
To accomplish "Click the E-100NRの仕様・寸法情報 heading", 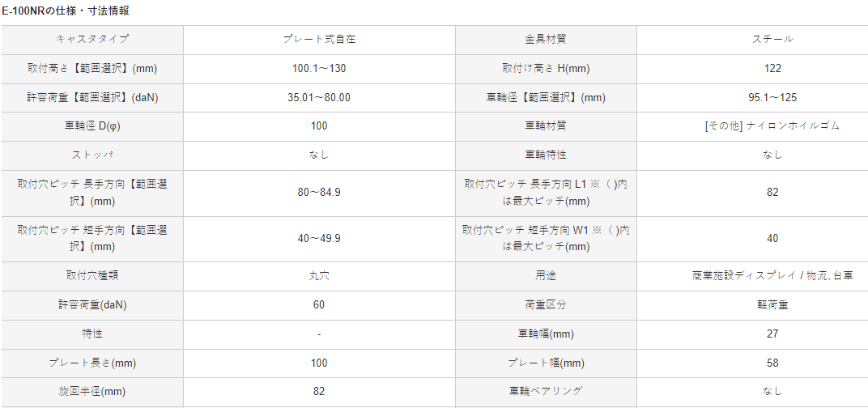I will [x=66, y=11].
